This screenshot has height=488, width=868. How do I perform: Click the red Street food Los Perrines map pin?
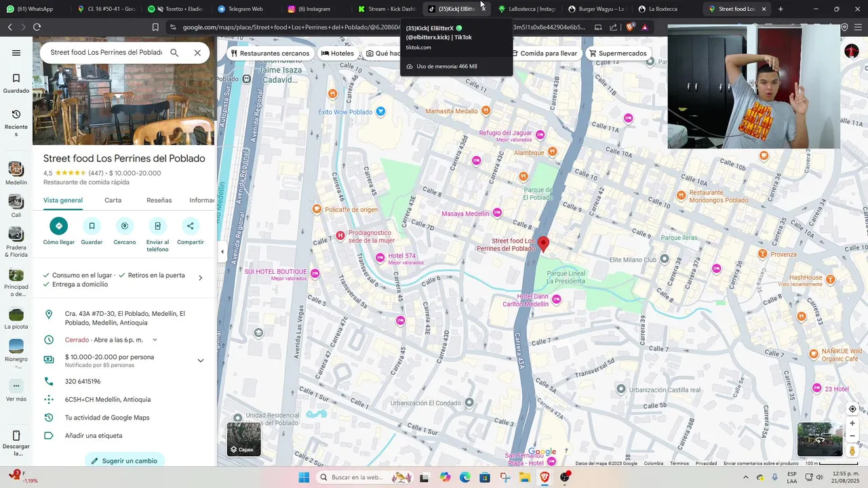click(543, 245)
